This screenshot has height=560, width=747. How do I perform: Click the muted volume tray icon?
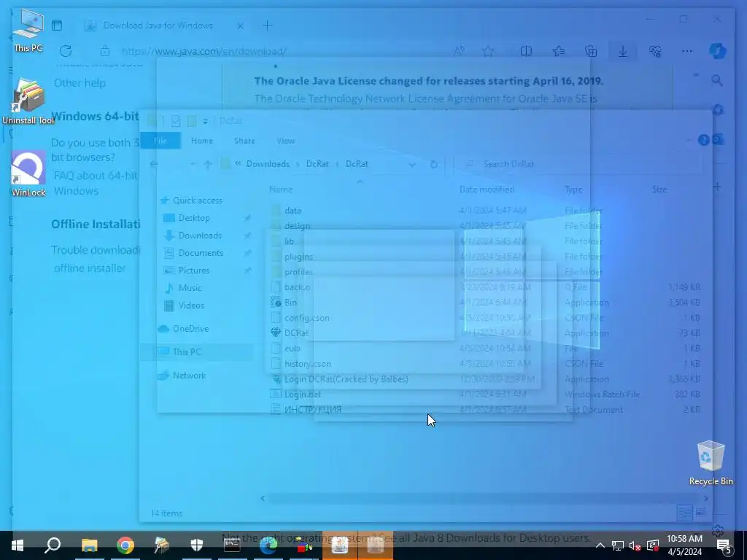[x=635, y=545]
